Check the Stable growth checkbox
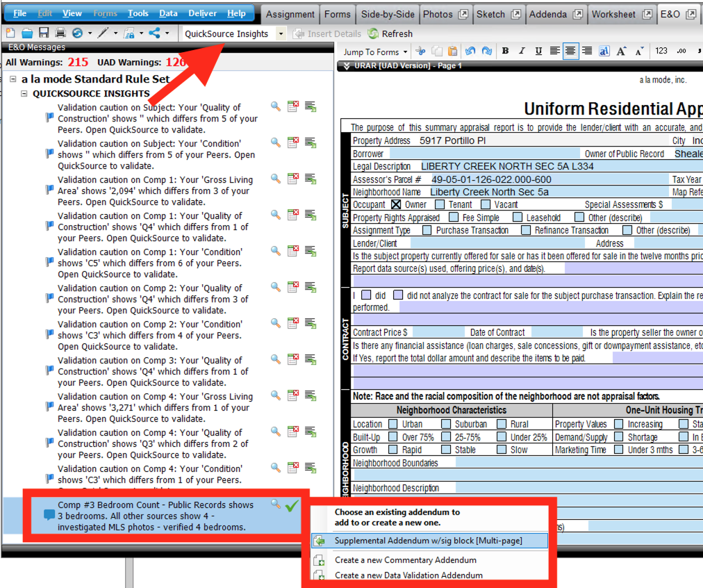The height and width of the screenshot is (588, 703). 446,450
